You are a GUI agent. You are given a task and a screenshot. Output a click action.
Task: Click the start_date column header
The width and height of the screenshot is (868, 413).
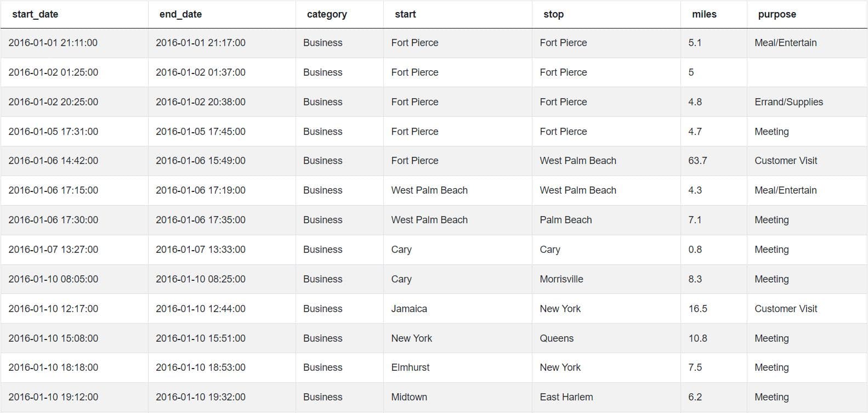pos(35,14)
